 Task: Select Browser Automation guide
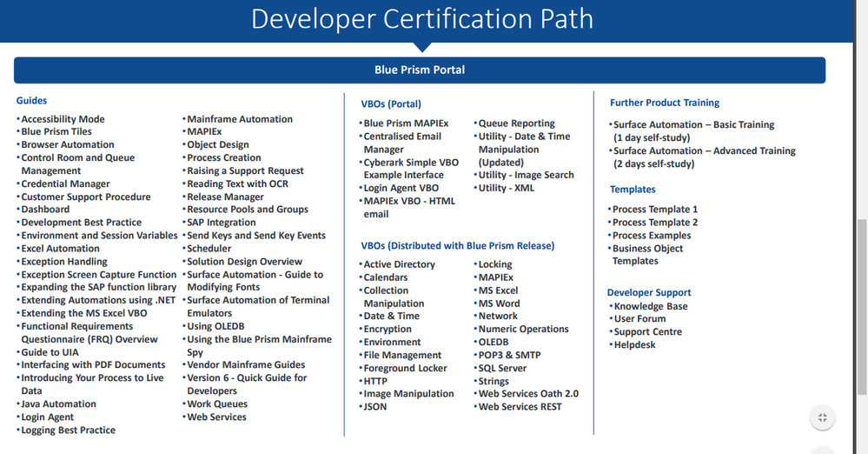68,144
